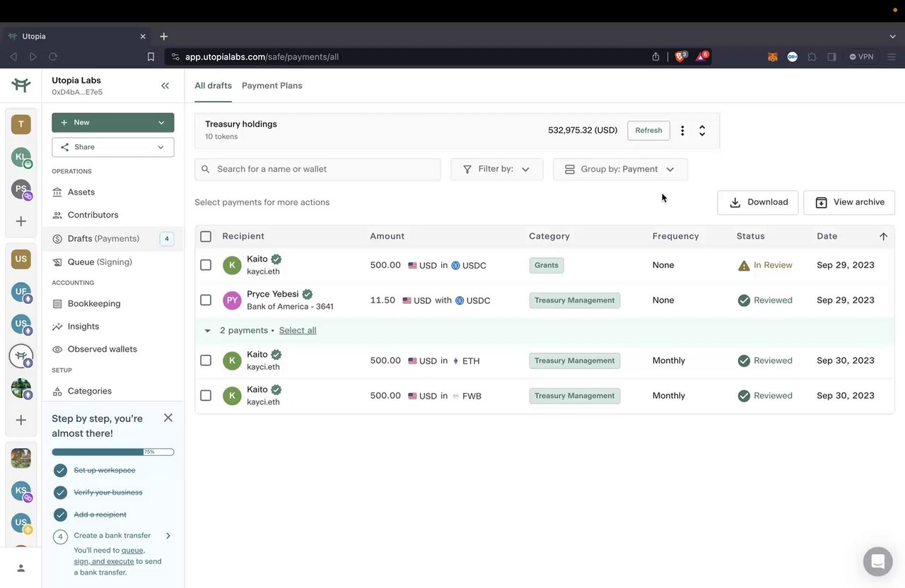Click the search name or wallet field
Viewport: 905px width, 588px height.
click(317, 169)
